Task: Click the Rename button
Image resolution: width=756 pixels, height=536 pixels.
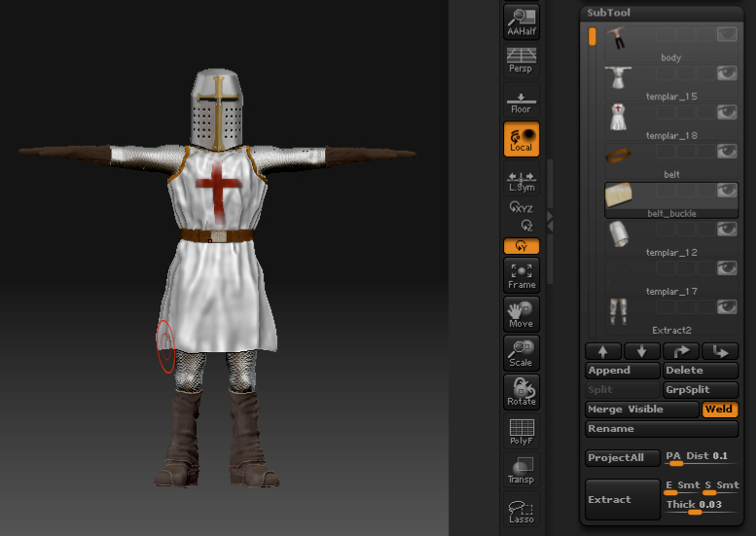Action: 662,429
